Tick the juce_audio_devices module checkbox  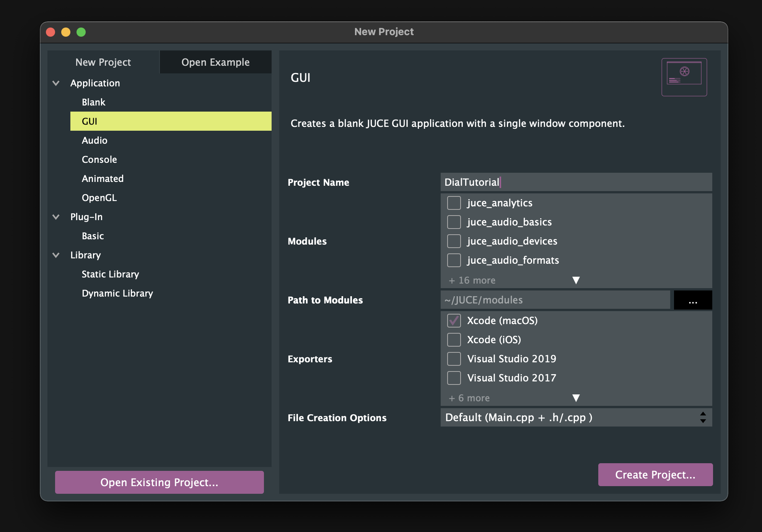coord(454,241)
